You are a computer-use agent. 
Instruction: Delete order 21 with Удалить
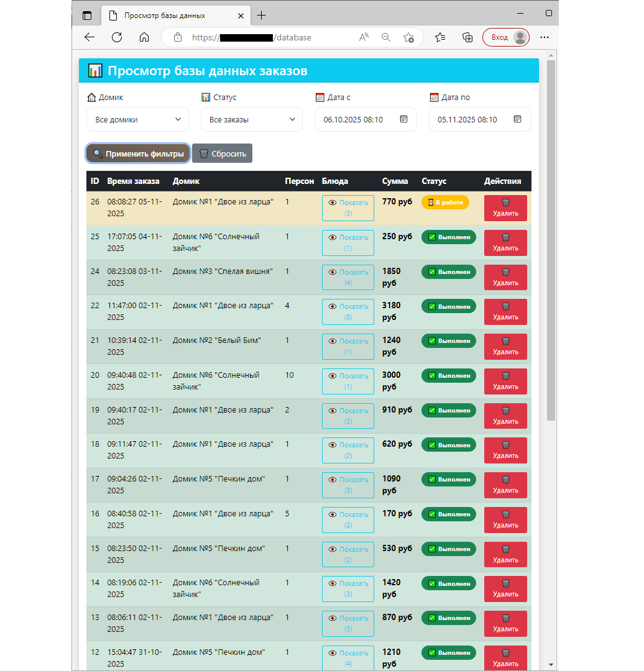coord(506,346)
